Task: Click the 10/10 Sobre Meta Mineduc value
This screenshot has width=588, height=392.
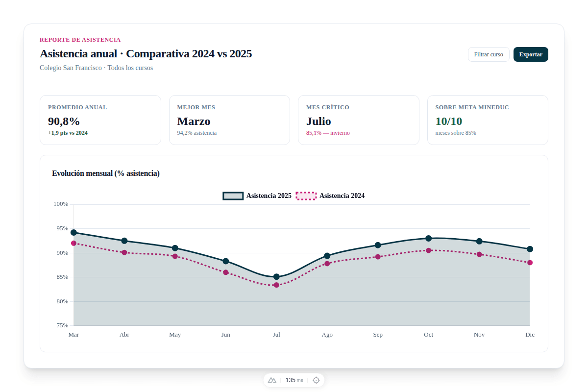Action: [x=449, y=121]
